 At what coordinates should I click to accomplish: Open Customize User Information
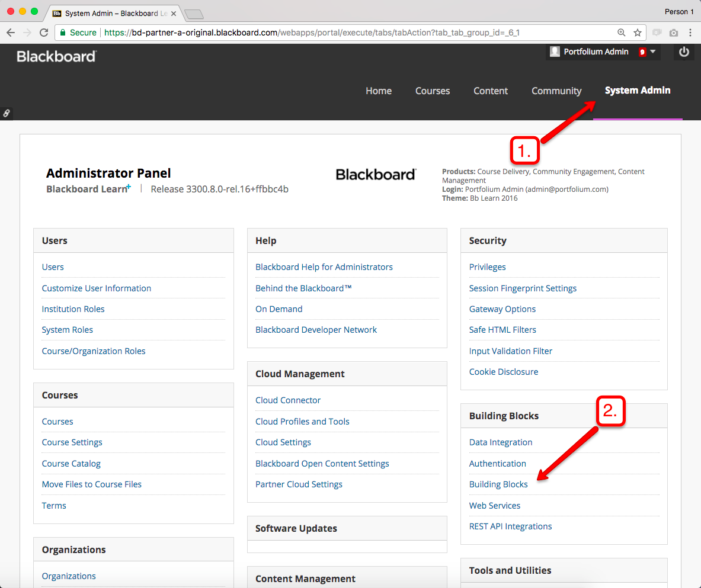[97, 288]
